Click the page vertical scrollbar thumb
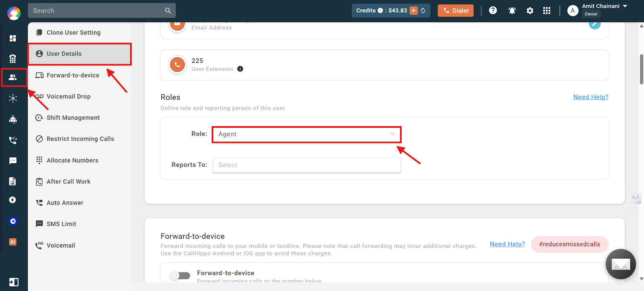 tap(641, 69)
